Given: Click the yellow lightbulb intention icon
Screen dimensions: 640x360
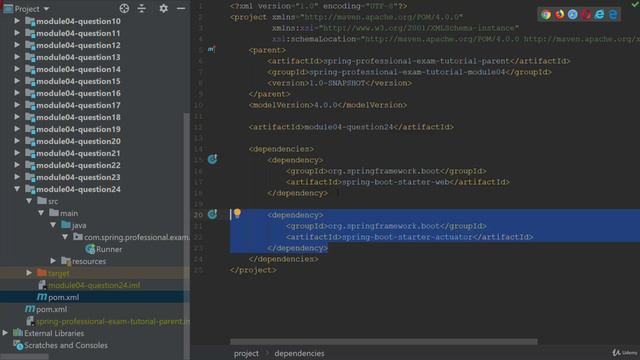Looking at the screenshot, I should (237, 213).
